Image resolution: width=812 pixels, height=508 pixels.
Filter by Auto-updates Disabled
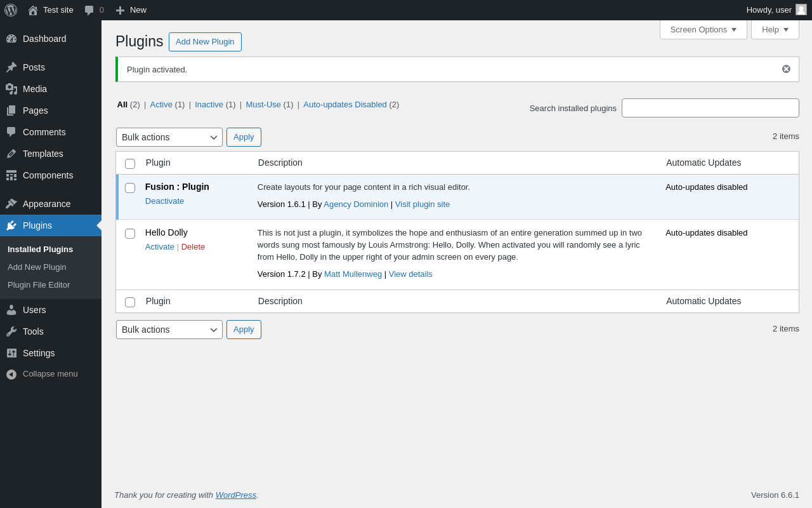[x=345, y=105]
